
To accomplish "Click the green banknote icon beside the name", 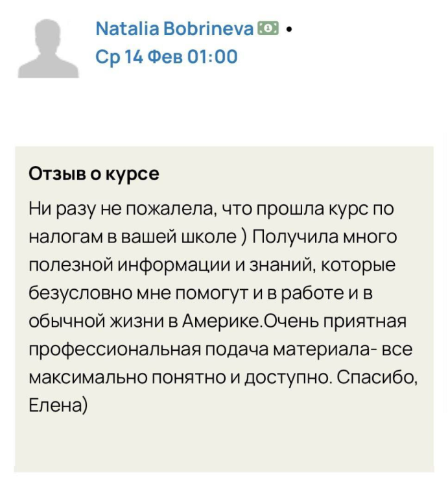I will point(268,29).
